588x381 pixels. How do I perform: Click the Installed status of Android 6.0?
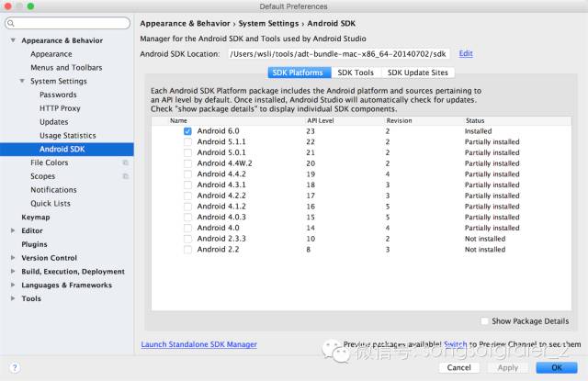coord(478,131)
